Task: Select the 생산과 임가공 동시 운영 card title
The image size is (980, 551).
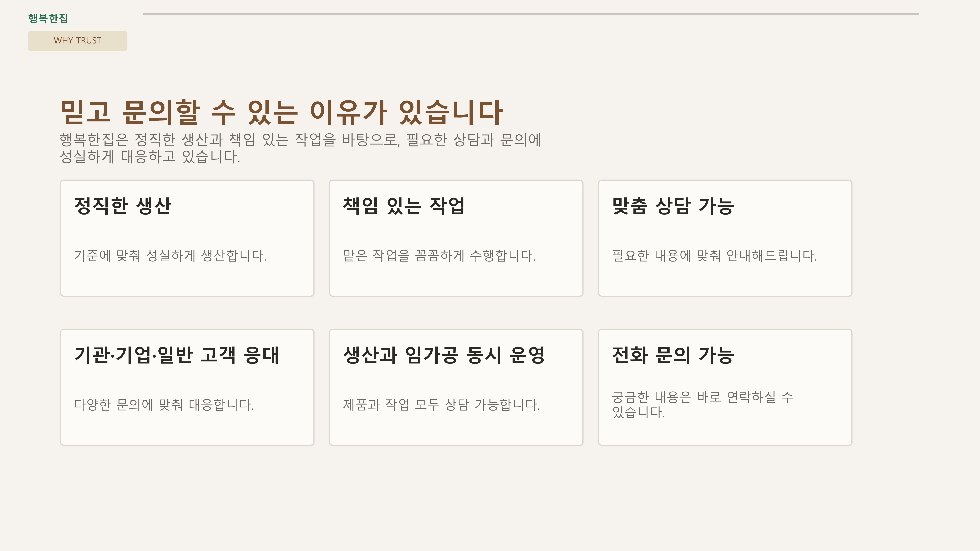Action: pos(444,355)
